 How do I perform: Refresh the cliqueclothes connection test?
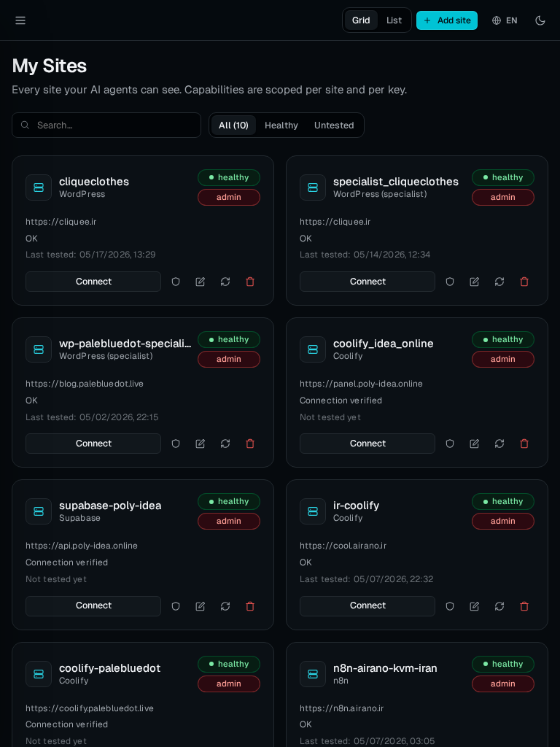(225, 282)
